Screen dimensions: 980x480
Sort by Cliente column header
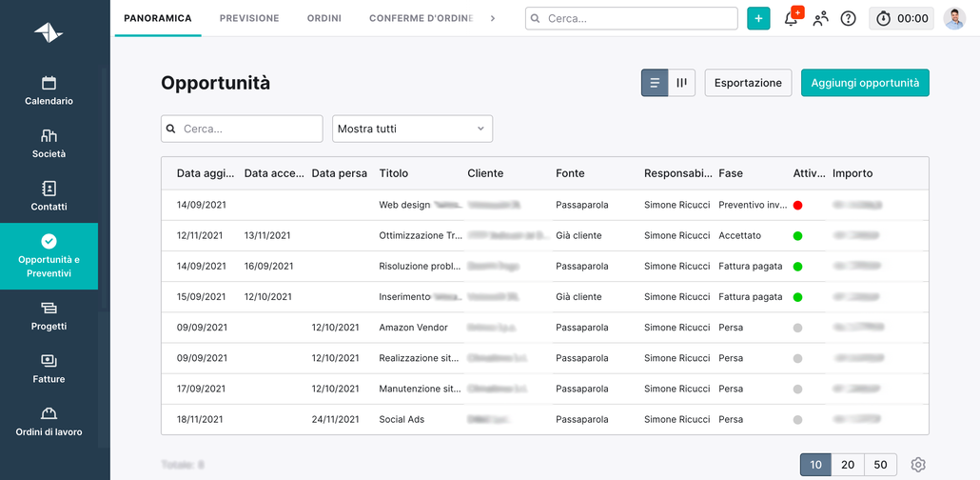coord(485,173)
